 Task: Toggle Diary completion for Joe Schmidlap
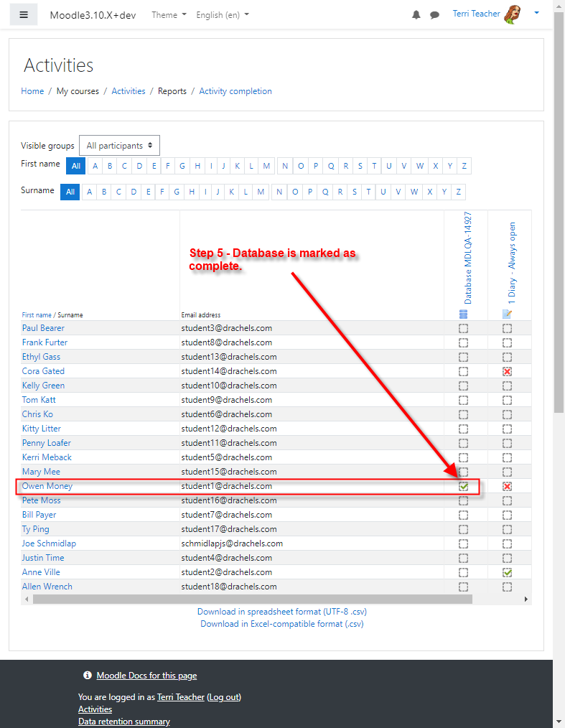tap(508, 543)
